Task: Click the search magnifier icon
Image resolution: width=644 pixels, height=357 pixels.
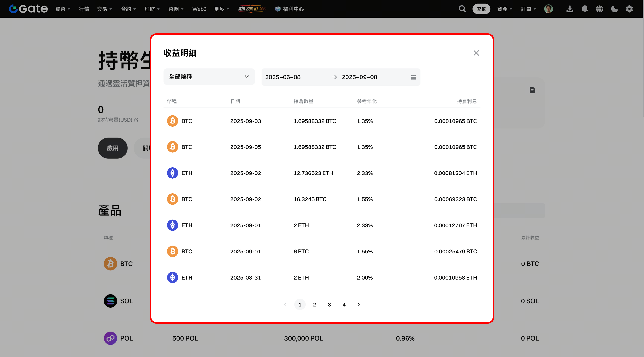Action: click(x=462, y=9)
